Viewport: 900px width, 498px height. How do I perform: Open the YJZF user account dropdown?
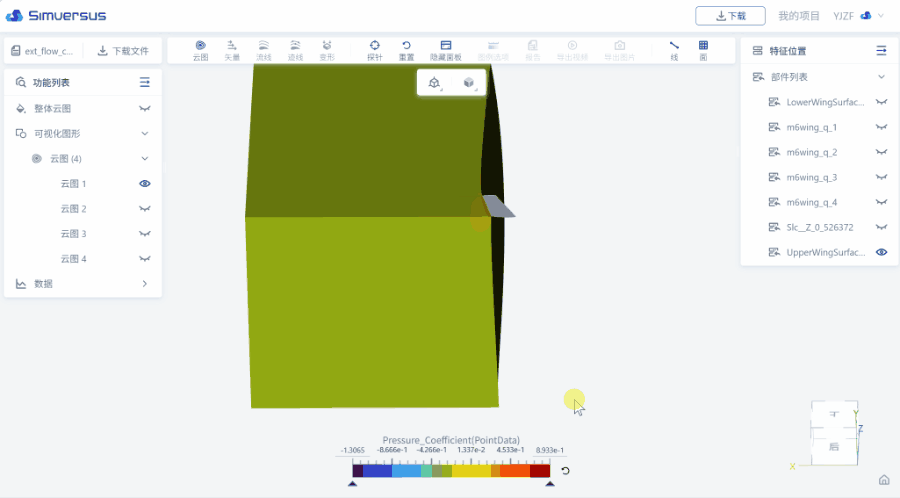click(x=858, y=16)
